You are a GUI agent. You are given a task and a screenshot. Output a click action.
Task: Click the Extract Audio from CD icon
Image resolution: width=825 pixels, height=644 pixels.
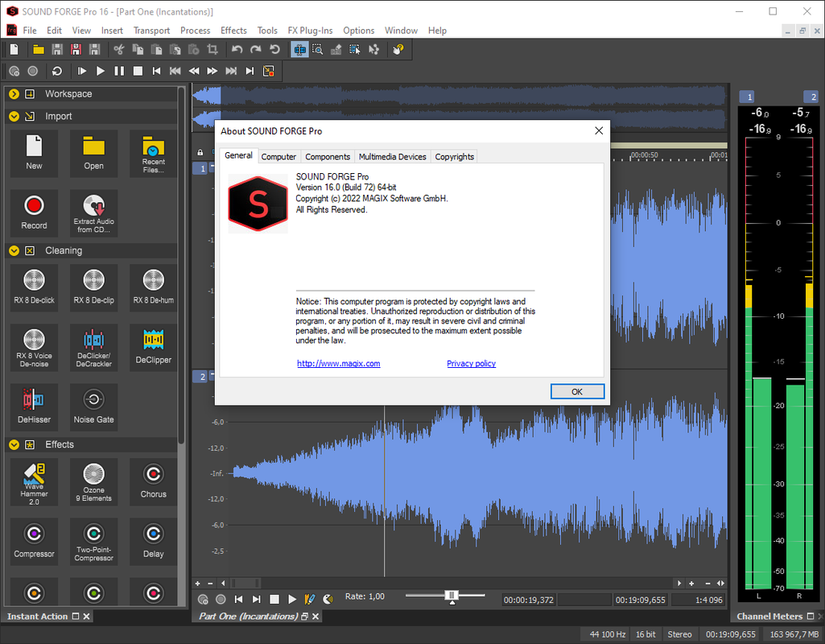tap(93, 213)
